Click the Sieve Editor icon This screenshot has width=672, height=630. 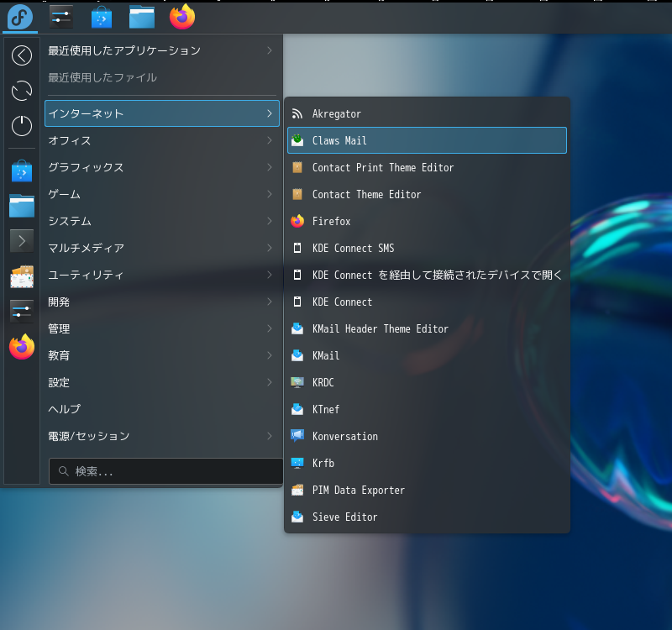[x=297, y=517]
